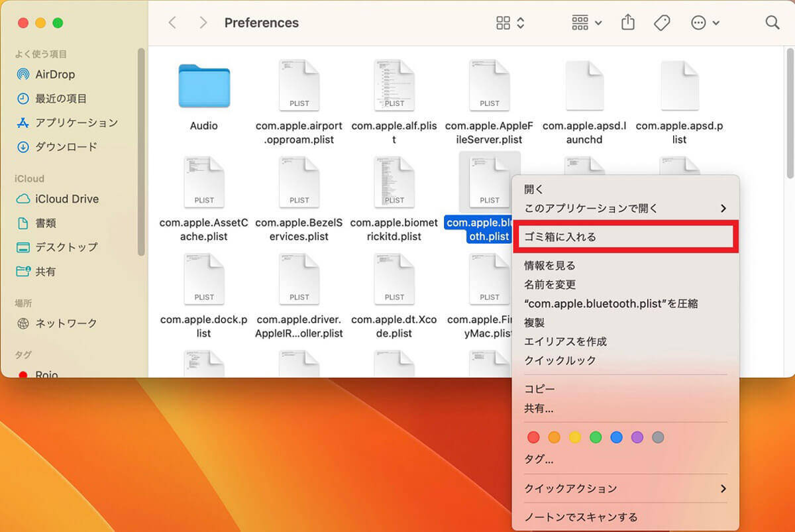795x532 pixels.
Task: Expand the more actions ellipsis menu
Action: pos(705,23)
